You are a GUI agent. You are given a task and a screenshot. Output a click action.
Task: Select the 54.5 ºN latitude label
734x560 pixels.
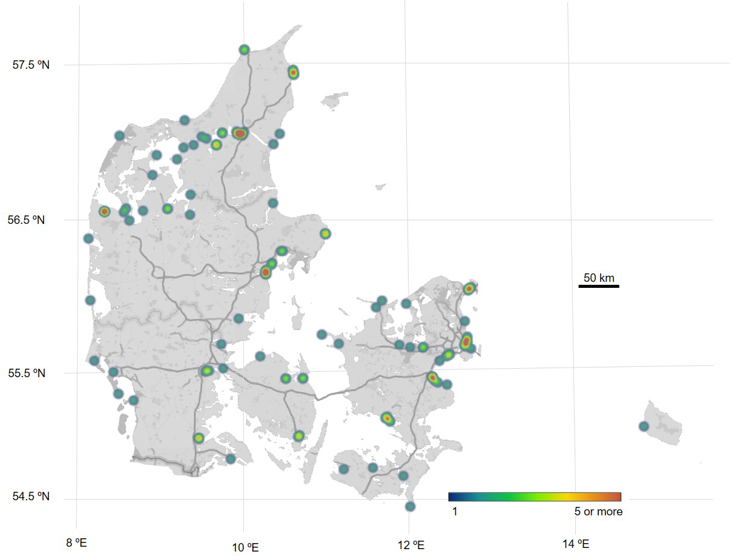pos(31,497)
